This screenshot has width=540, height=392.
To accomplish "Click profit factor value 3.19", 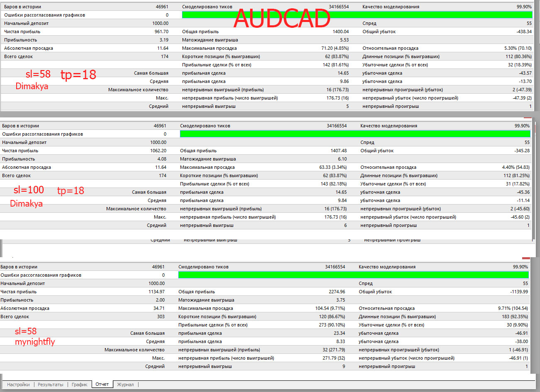I will [x=164, y=40].
